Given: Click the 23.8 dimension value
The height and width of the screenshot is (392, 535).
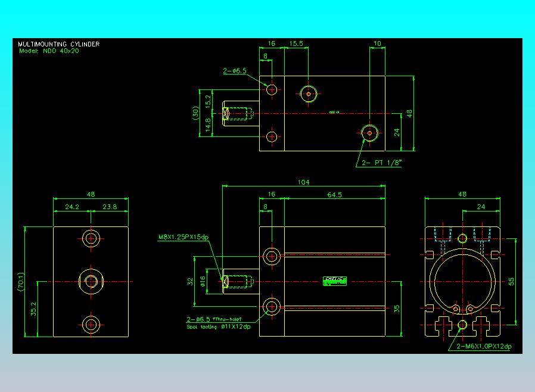Looking at the screenshot, I should 110,207.
